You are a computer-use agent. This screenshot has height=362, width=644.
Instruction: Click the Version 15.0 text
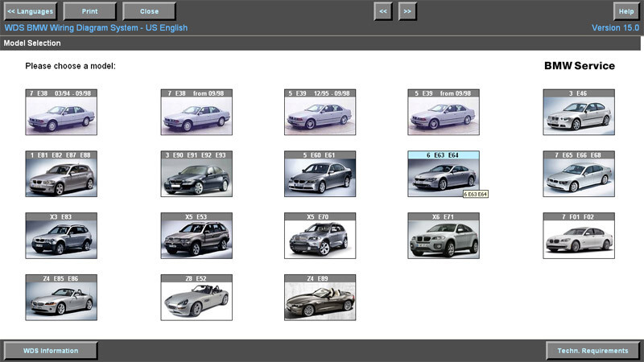click(x=615, y=28)
